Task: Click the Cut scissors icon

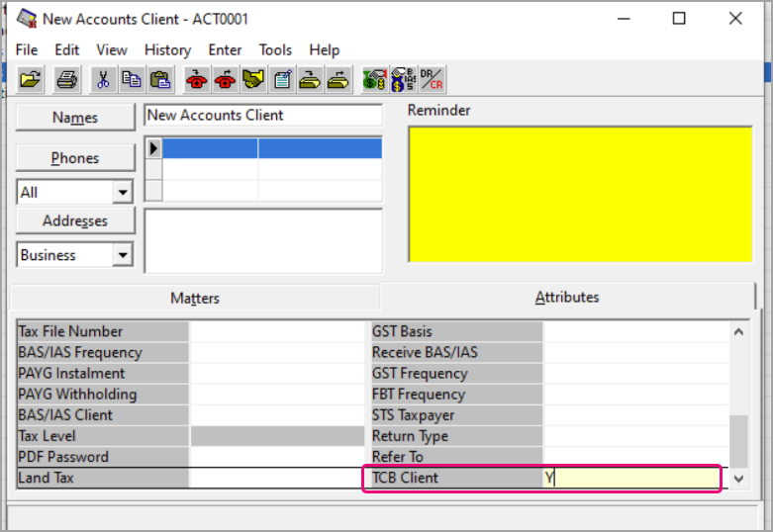Action: pos(103,79)
